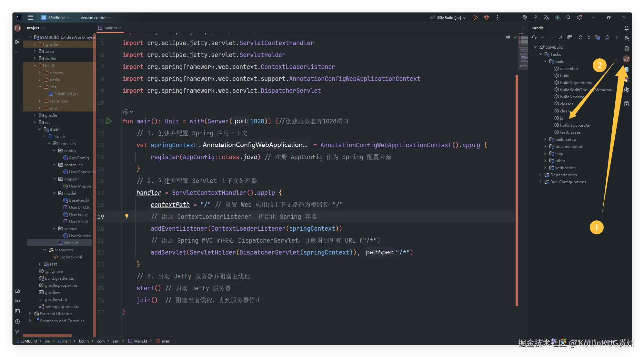The height and width of the screenshot is (357, 644).
Task: Expand Dependencies node in Gradle panel
Action: pyautogui.click(x=540, y=175)
